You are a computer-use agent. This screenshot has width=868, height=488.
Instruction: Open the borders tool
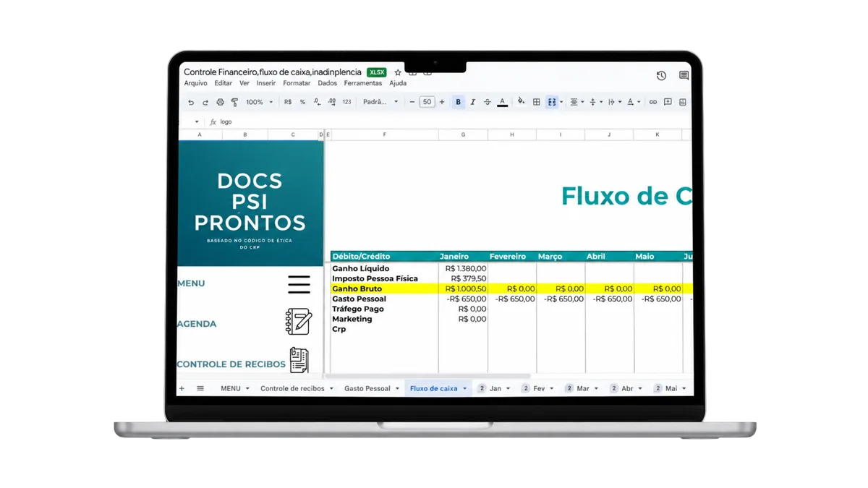pyautogui.click(x=536, y=103)
